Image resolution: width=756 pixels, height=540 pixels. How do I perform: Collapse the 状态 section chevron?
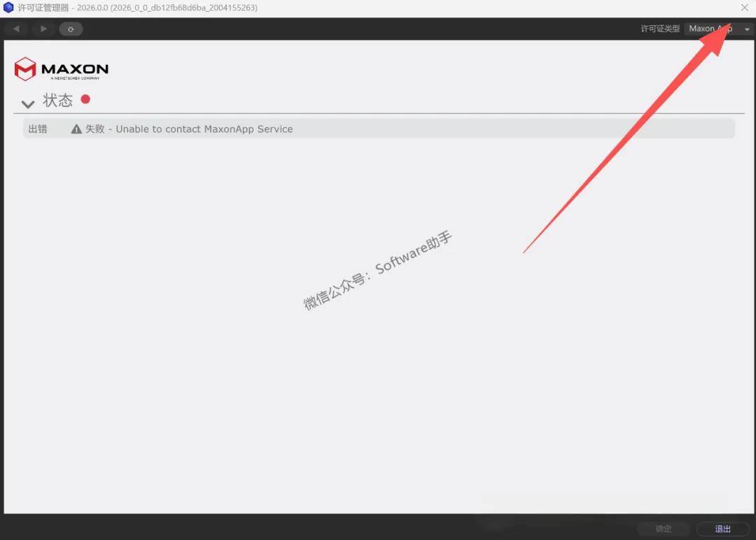point(28,104)
